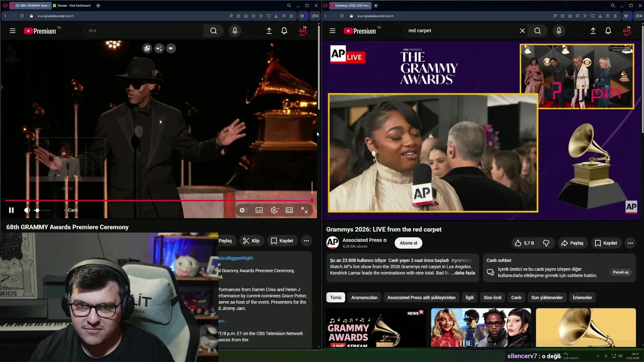Adjust the left video's volume slider
This screenshot has height=362, width=644.
pos(43,210)
